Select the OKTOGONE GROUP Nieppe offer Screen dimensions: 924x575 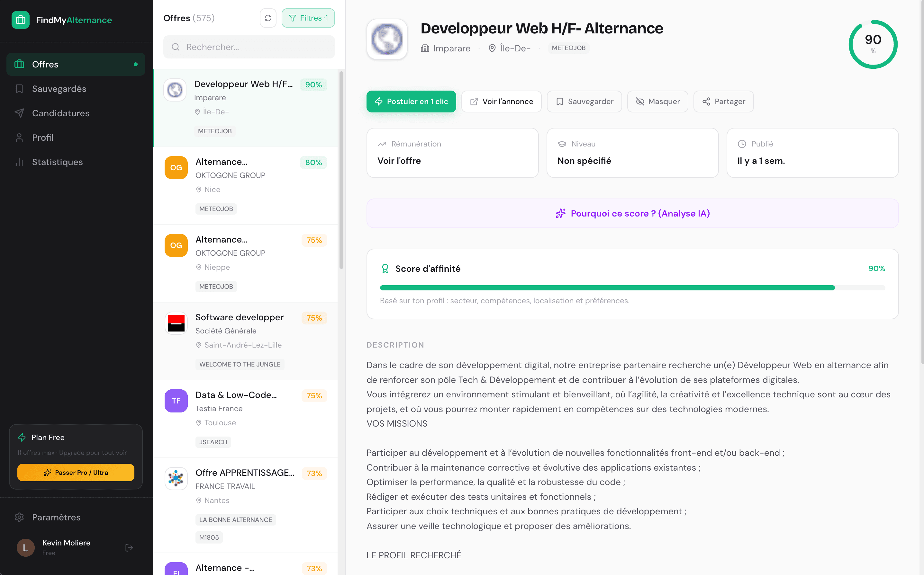245,263
